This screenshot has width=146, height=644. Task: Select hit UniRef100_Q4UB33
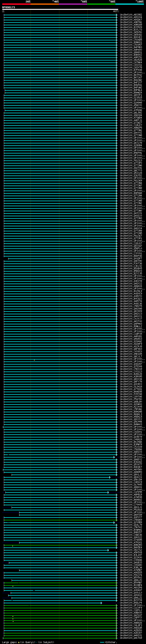[x=131, y=562]
